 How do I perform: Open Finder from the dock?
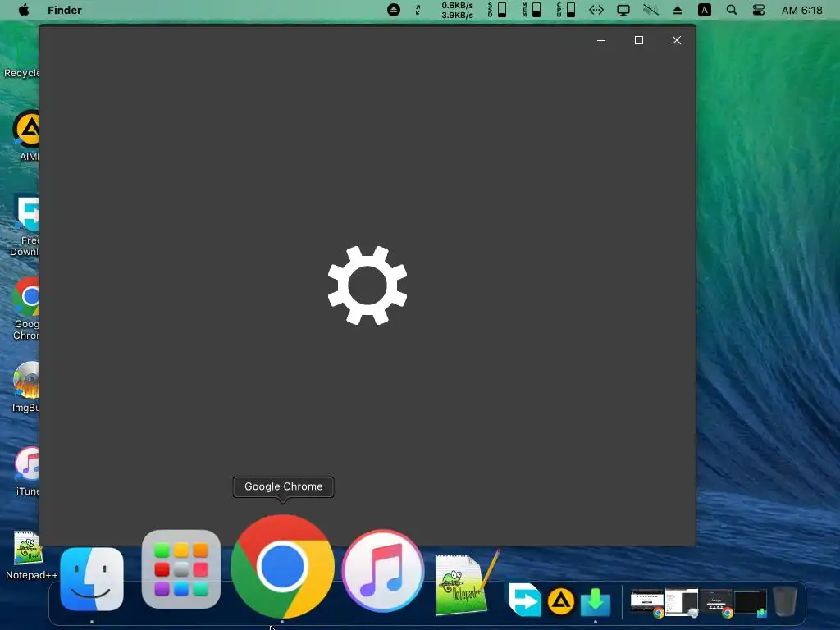pos(92,578)
